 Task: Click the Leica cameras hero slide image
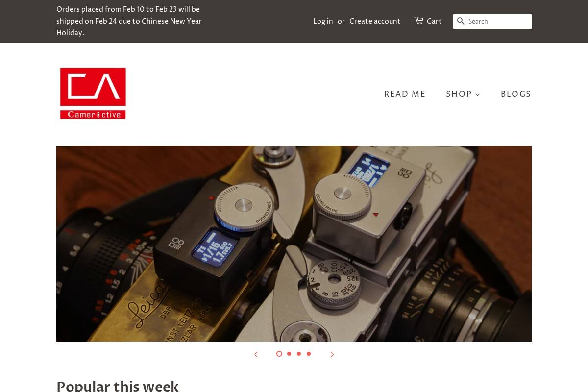pyautogui.click(x=294, y=244)
